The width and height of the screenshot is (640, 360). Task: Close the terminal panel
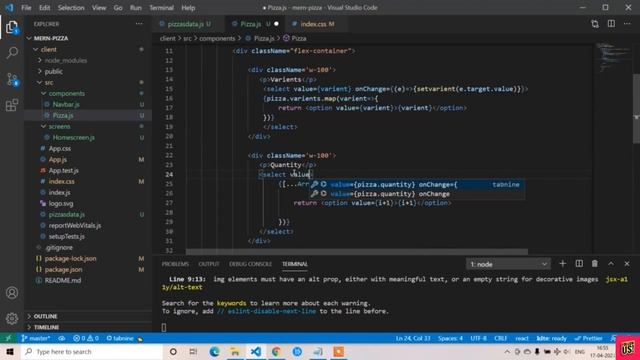click(627, 264)
